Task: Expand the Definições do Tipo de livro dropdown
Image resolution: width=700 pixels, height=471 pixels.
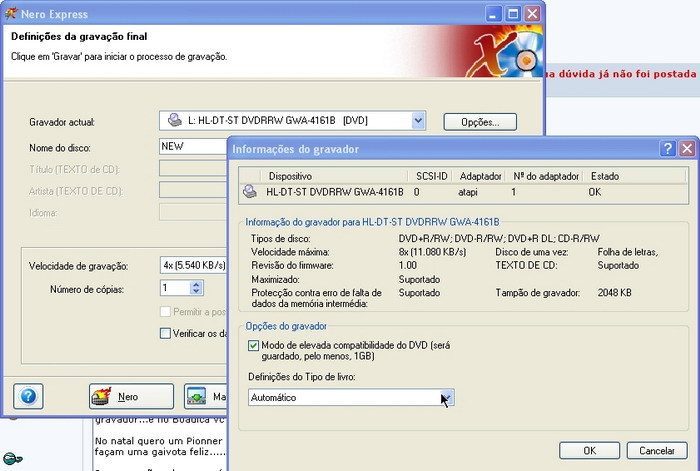Action: point(447,397)
